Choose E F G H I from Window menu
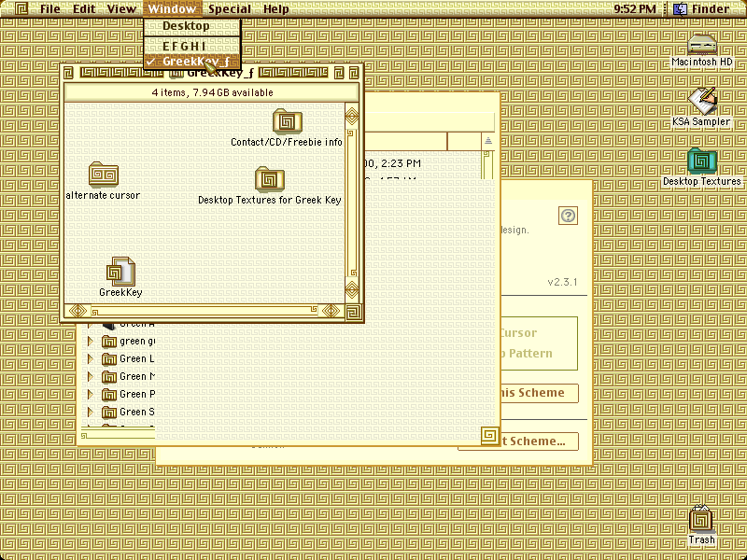This screenshot has width=747, height=560. (x=192, y=46)
